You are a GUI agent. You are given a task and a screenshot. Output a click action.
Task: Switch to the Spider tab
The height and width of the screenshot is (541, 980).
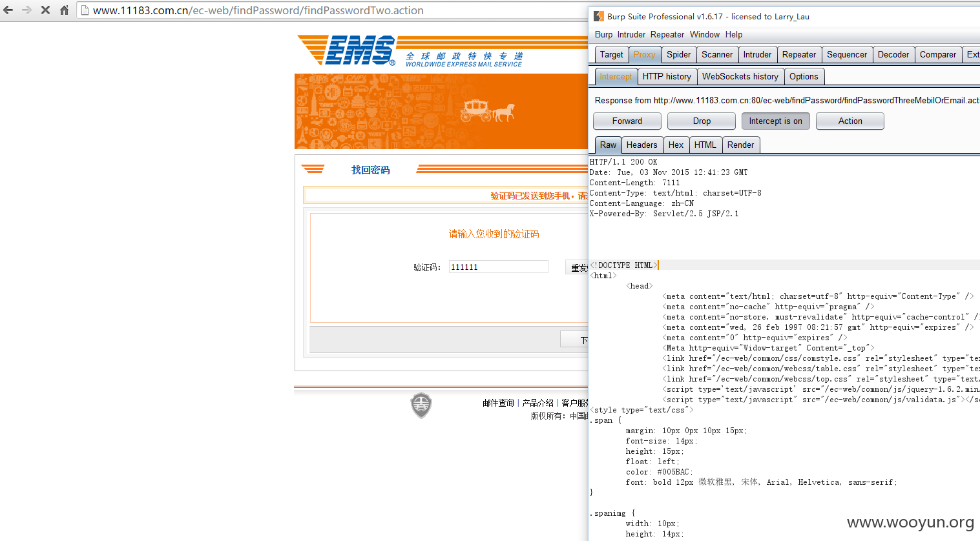click(x=679, y=55)
